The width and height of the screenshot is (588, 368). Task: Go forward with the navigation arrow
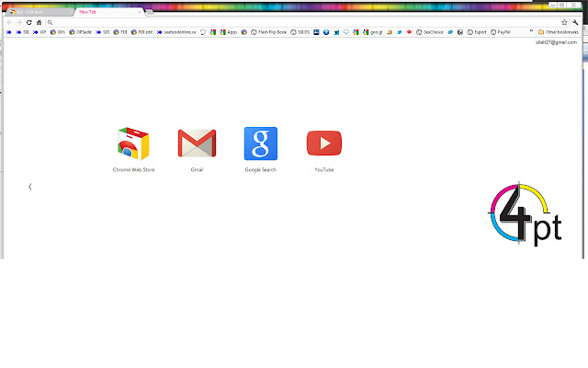point(19,22)
